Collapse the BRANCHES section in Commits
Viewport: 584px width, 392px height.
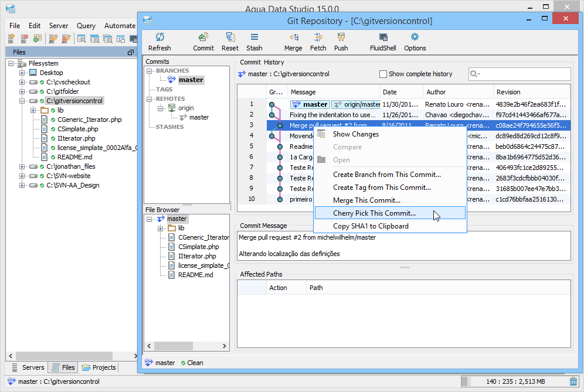click(150, 71)
